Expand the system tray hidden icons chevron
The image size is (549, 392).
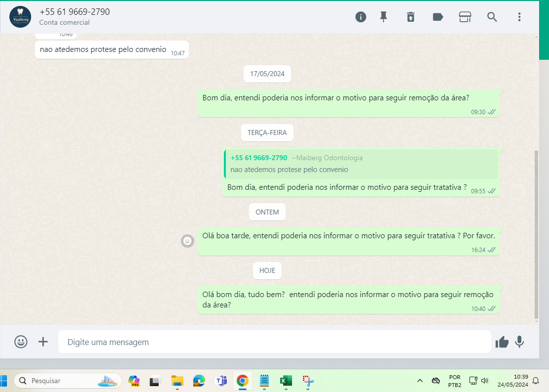[x=420, y=381]
